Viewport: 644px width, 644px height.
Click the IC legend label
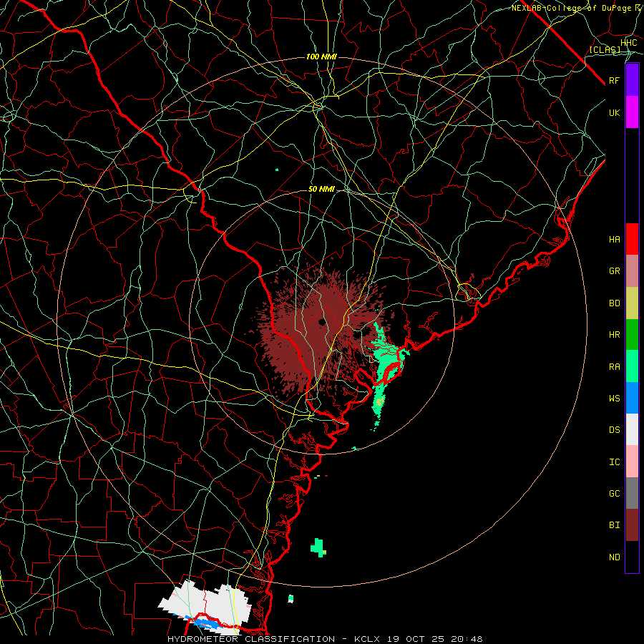[x=614, y=462]
